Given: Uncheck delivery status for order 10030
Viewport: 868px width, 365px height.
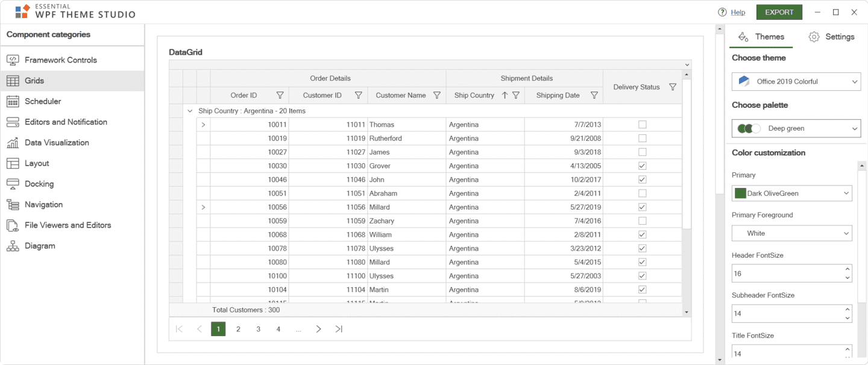Looking at the screenshot, I should click(x=642, y=166).
